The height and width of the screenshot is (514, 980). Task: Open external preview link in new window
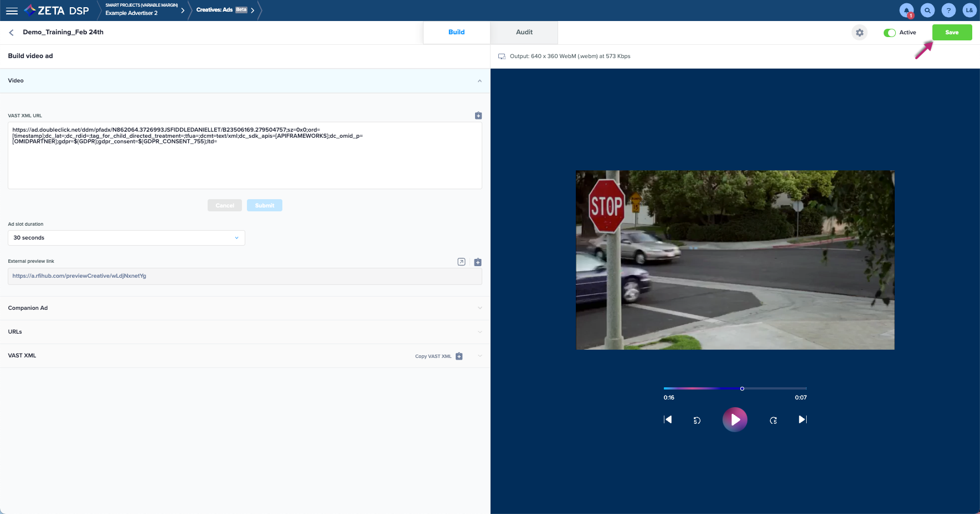click(x=461, y=262)
